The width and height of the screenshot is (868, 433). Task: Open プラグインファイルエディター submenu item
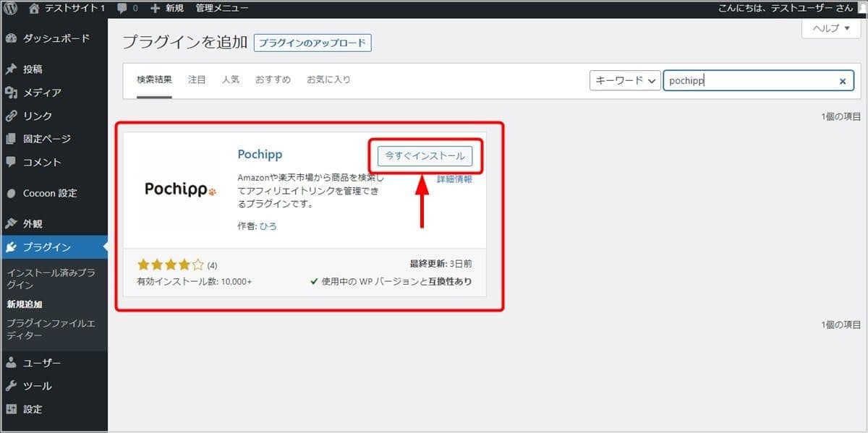(51, 329)
